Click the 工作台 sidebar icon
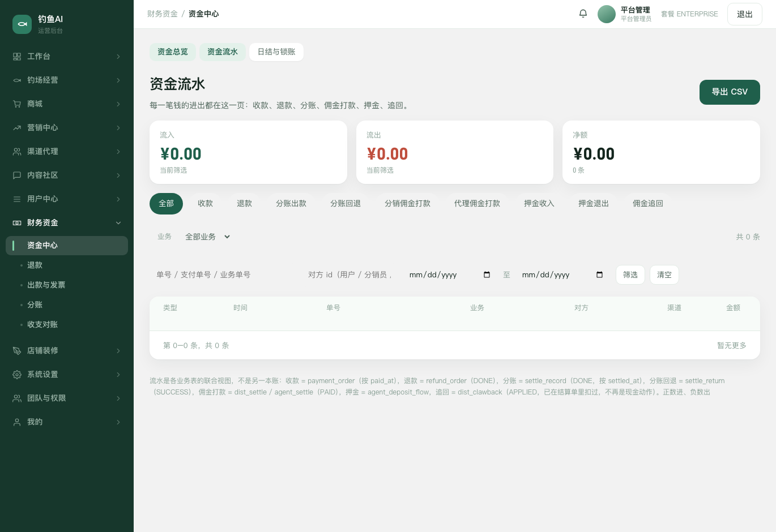The image size is (776, 532). pyautogui.click(x=17, y=57)
